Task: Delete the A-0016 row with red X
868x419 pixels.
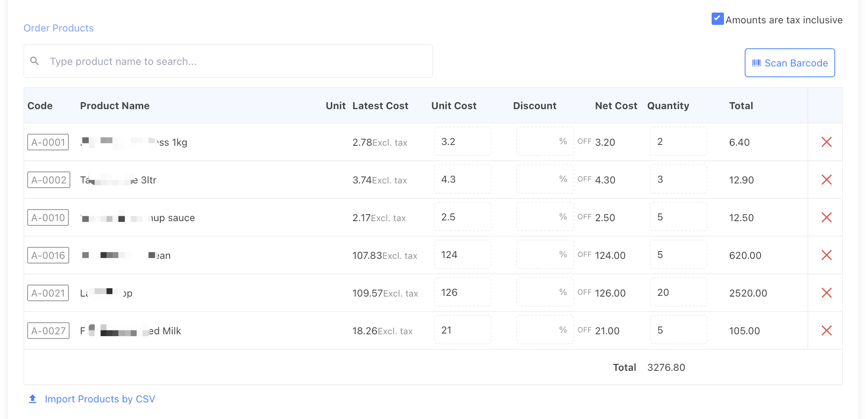Action: pos(826,255)
